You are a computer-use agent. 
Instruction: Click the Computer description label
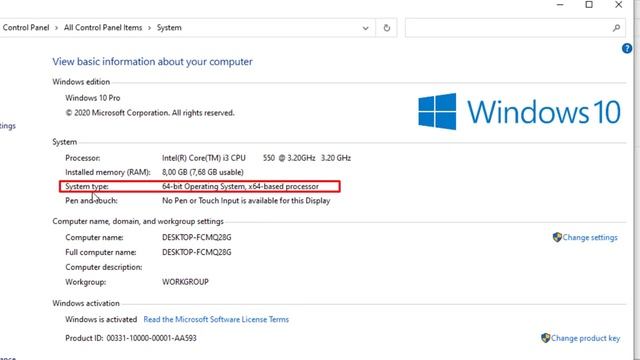tap(104, 267)
